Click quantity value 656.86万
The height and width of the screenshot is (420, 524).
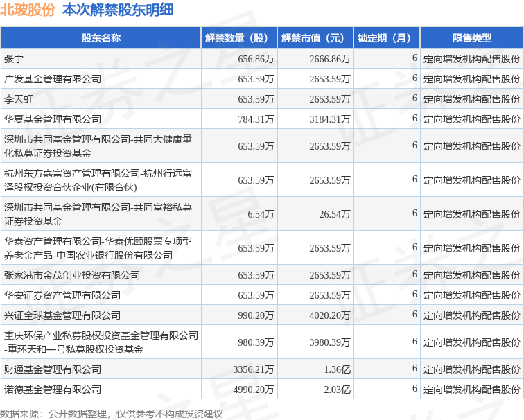256,59
